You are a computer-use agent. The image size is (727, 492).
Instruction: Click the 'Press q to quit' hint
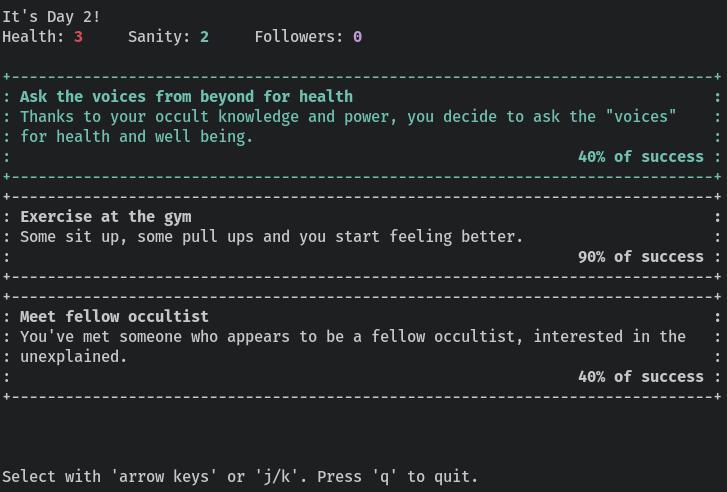[x=397, y=477]
